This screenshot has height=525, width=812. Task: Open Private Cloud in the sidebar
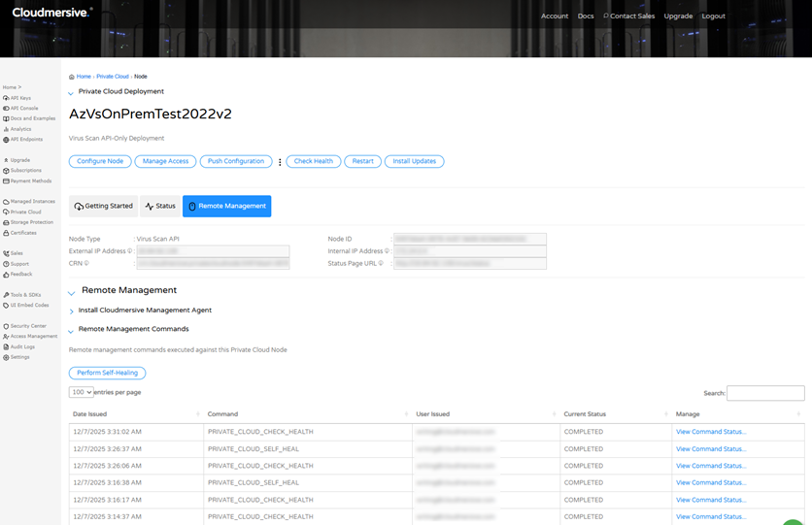(x=21, y=212)
